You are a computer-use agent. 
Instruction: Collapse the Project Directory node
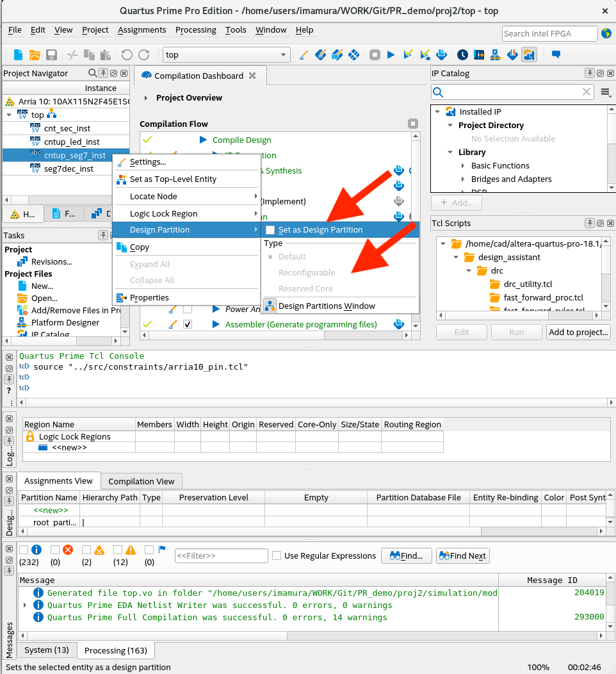click(x=450, y=125)
